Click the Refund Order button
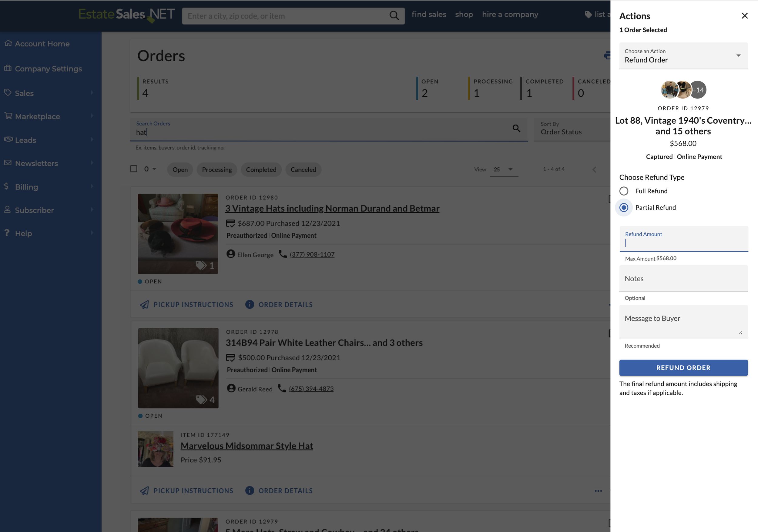The height and width of the screenshot is (532, 758). coord(683,368)
